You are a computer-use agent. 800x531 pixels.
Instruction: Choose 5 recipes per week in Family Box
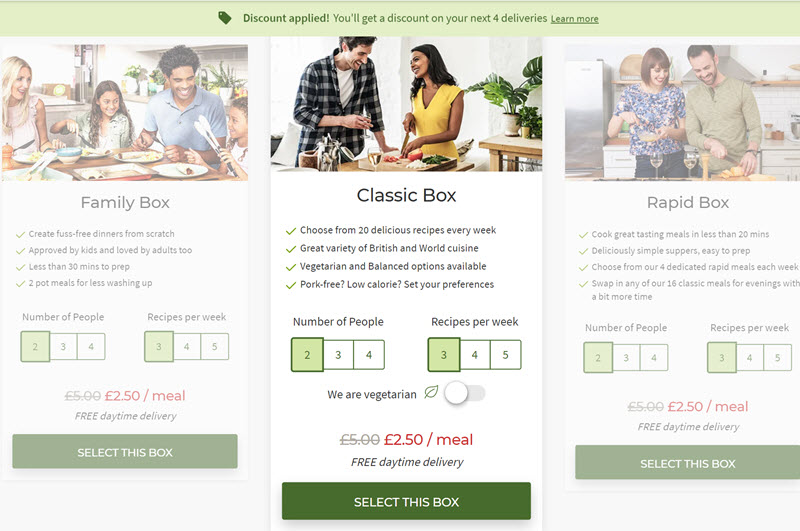[x=215, y=347]
